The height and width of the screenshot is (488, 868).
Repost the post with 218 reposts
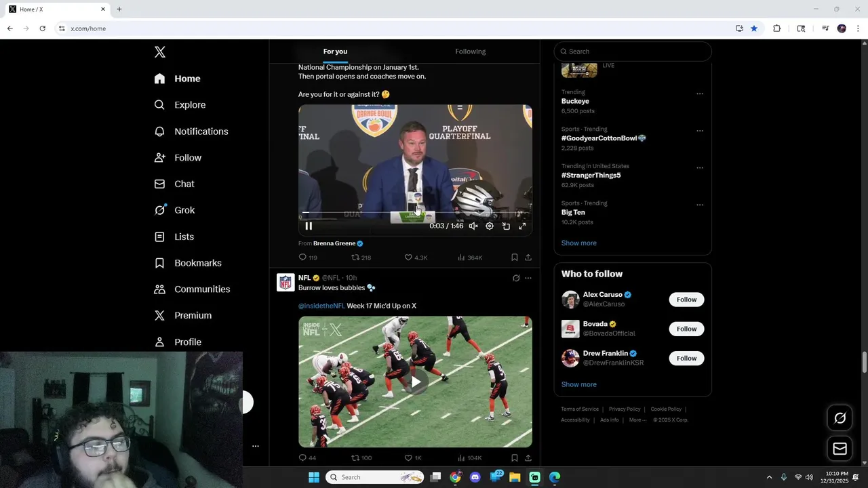[361, 258]
